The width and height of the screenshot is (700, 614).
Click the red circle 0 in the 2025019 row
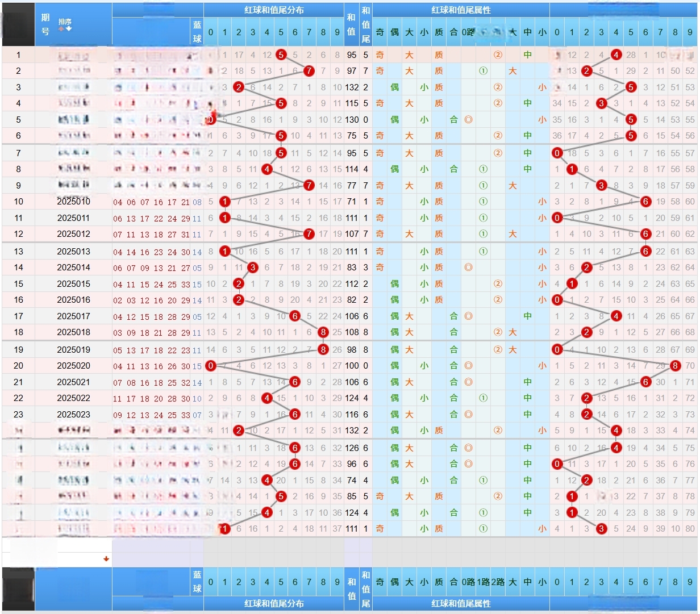(557, 350)
